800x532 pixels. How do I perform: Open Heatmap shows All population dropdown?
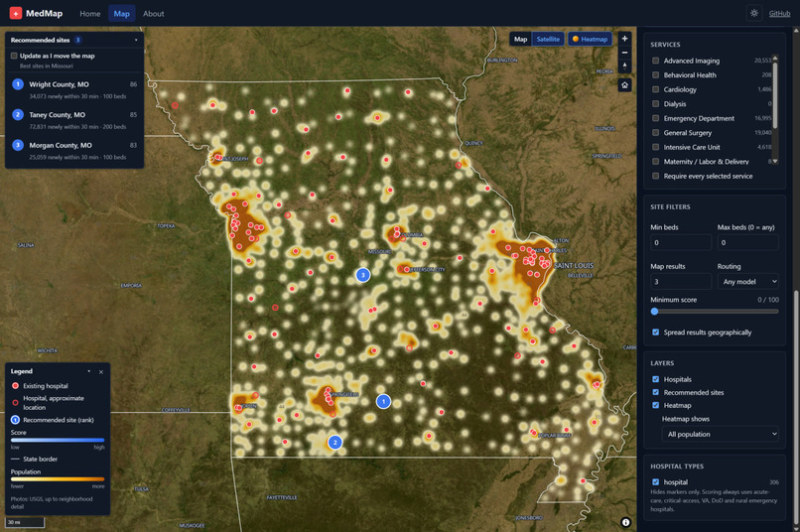click(721, 434)
